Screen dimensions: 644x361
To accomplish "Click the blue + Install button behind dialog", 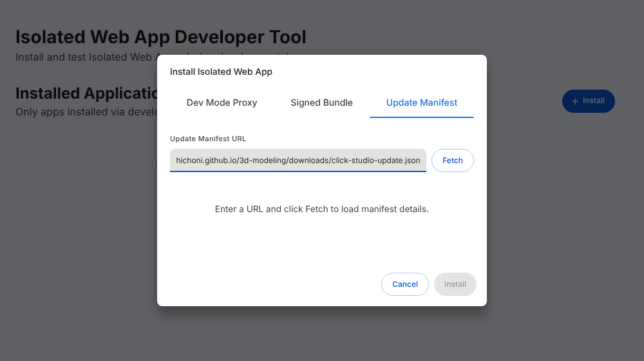I will point(589,101).
